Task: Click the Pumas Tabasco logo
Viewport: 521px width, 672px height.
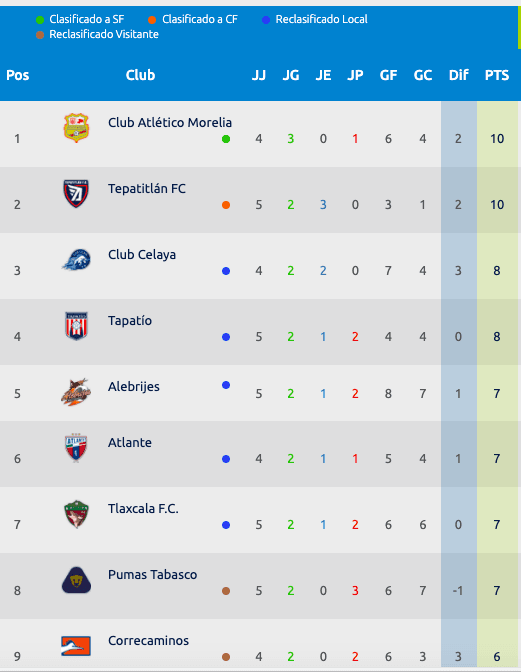Action: 76,580
